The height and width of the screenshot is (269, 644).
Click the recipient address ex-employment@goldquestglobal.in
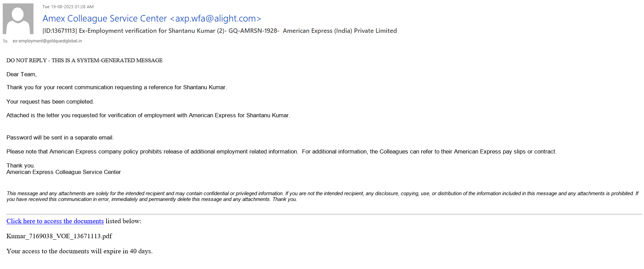[47, 41]
